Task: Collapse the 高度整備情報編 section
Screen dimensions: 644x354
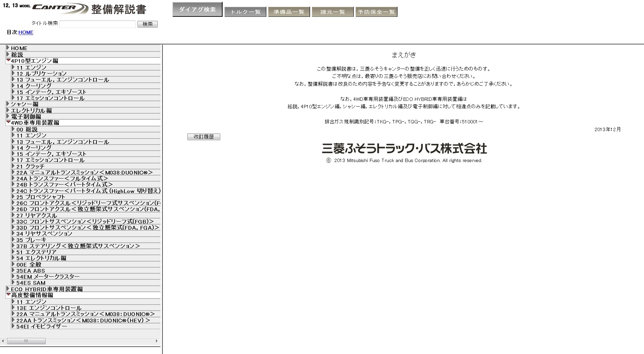Action: (8, 295)
